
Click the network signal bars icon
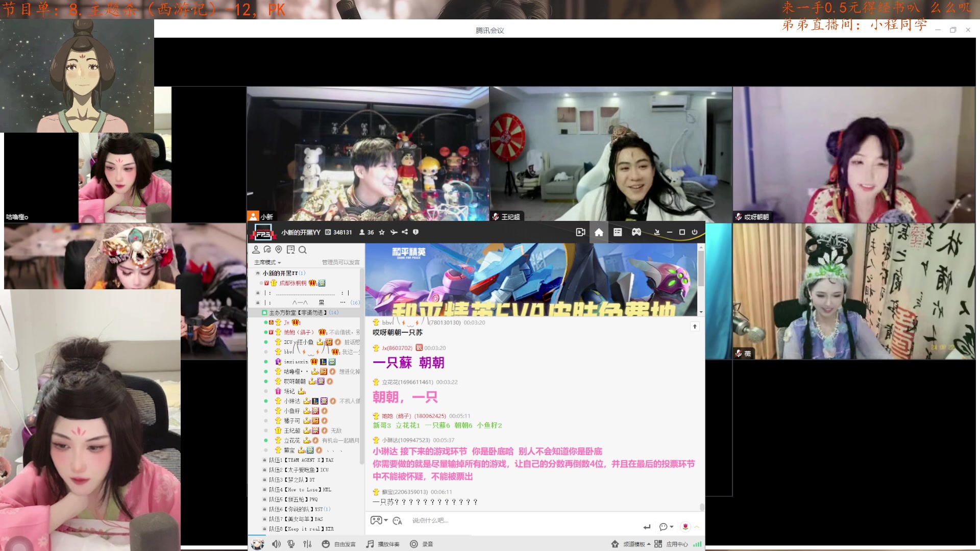coord(697,544)
